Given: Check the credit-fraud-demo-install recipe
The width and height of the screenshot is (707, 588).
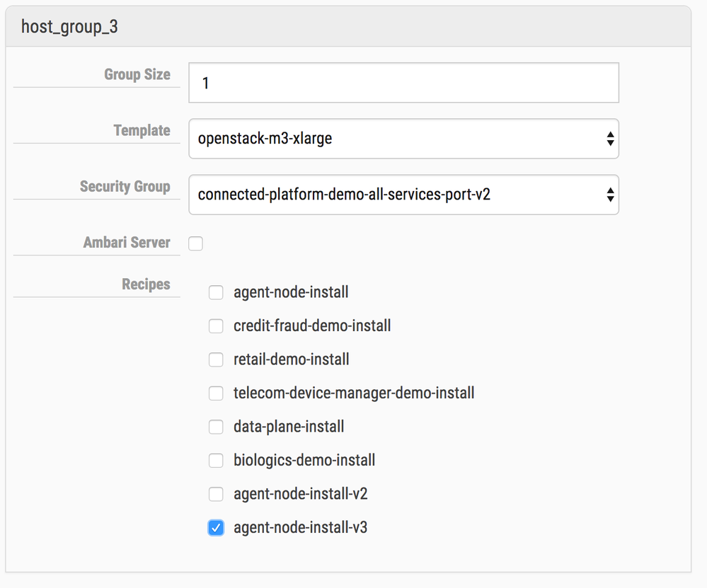Looking at the screenshot, I should [216, 326].
